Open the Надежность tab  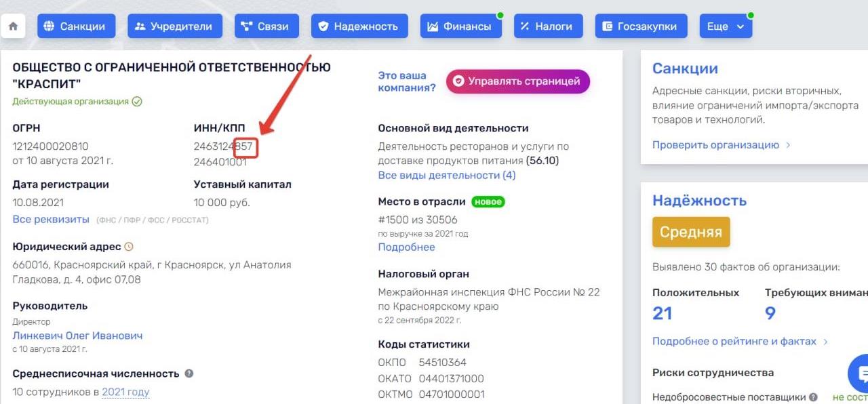359,26
